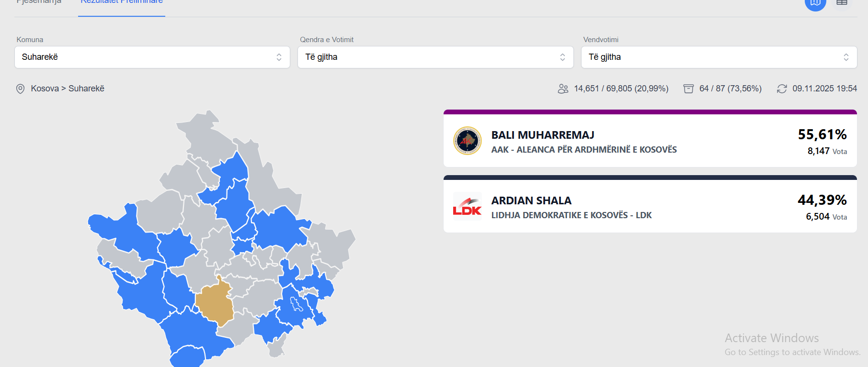Viewport: 868px width, 367px height.
Task: Expand the Qendra e Votimit dropdown
Action: click(435, 57)
